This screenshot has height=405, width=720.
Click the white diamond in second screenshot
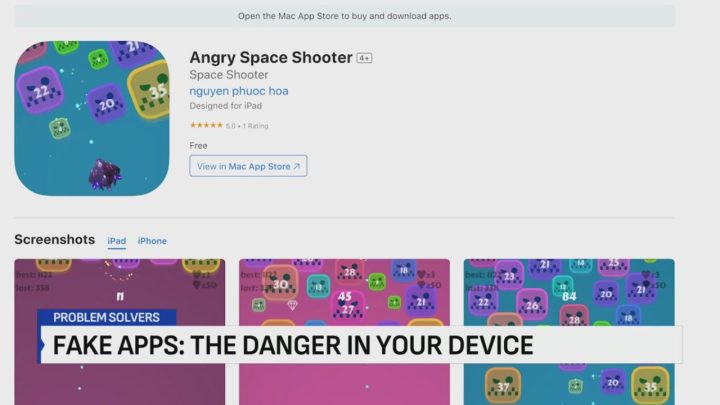[293, 304]
